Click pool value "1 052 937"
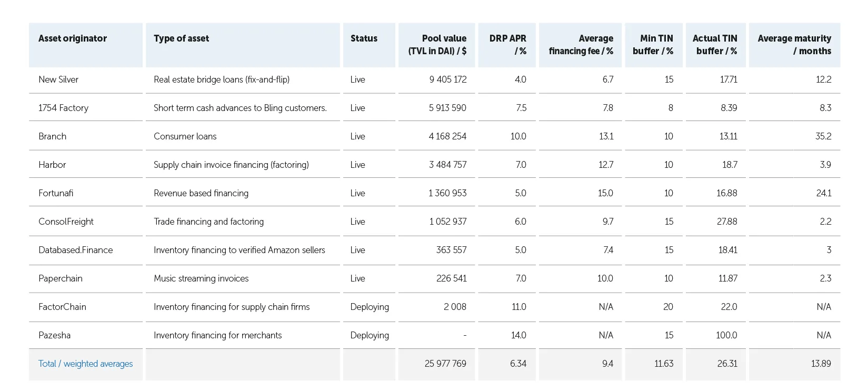 [448, 222]
